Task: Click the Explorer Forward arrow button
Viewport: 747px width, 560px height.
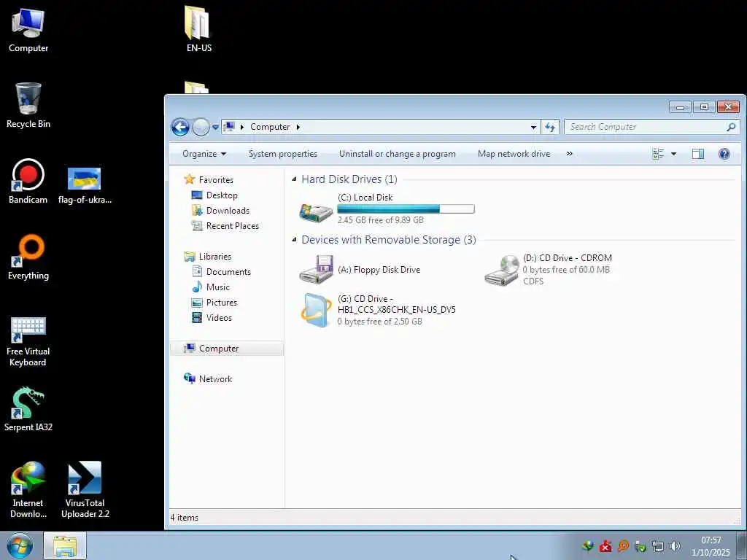Action: (201, 127)
